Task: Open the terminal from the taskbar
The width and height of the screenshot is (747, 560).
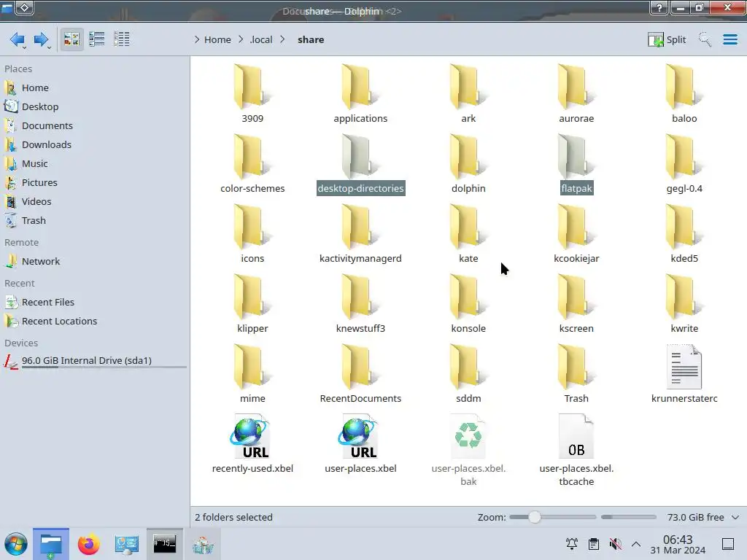Action: [164, 544]
